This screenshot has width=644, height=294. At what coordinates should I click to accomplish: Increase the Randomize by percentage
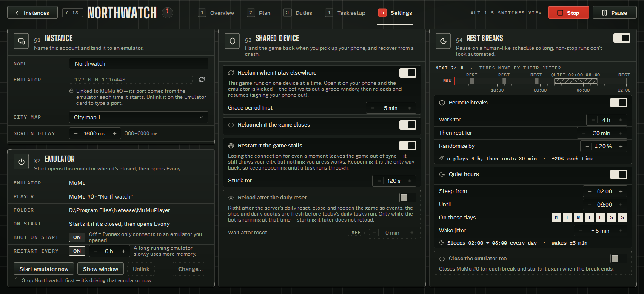[x=621, y=146]
